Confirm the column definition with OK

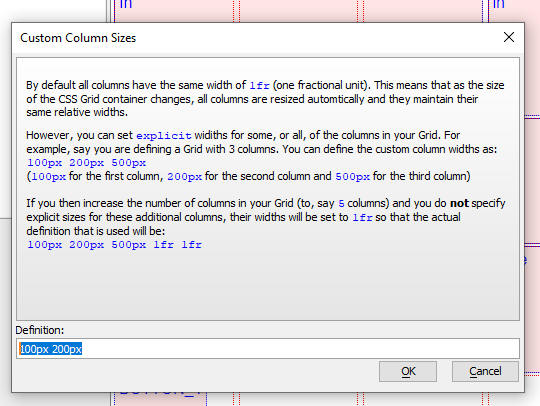(408, 371)
